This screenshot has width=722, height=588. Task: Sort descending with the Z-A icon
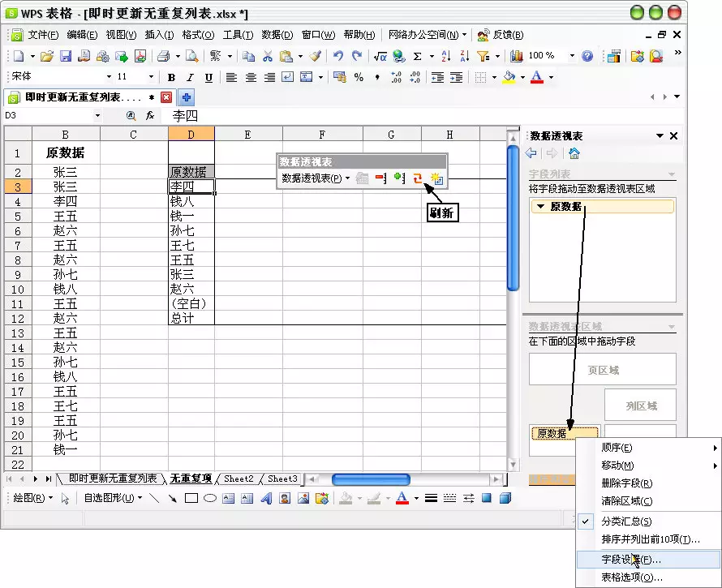pos(465,56)
